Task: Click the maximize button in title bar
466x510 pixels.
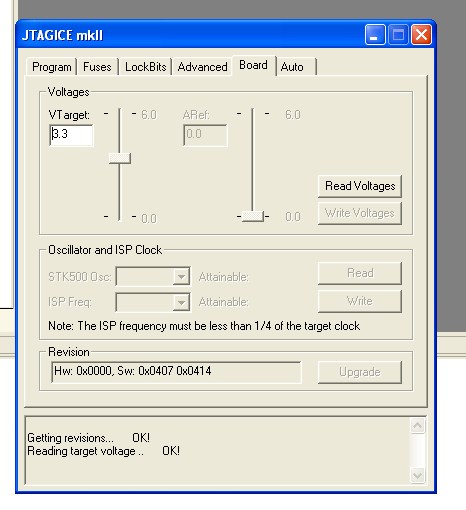Action: (x=398, y=35)
